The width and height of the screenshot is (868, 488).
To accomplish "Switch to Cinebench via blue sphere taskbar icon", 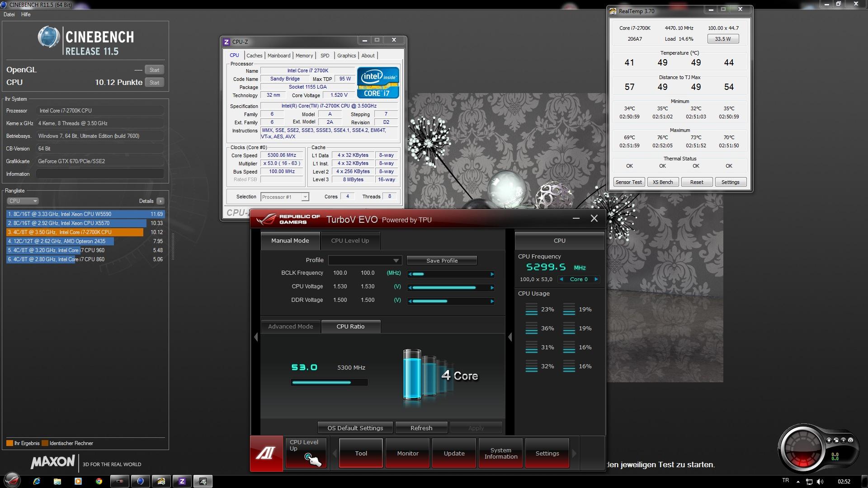I will (140, 481).
